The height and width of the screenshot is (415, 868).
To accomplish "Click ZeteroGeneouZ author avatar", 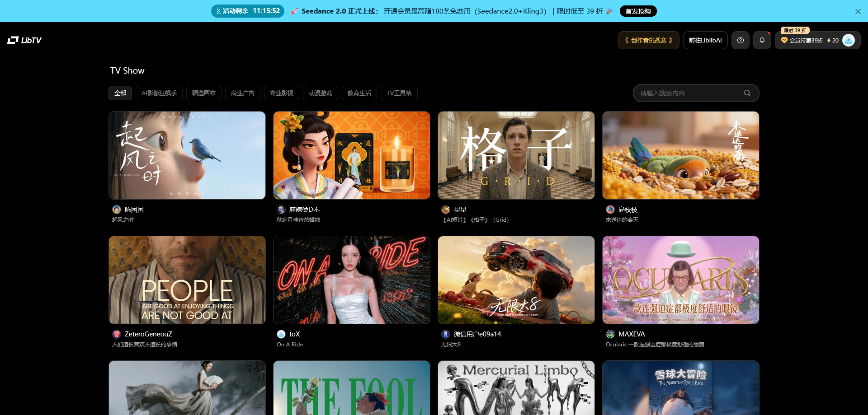I will click(x=117, y=334).
